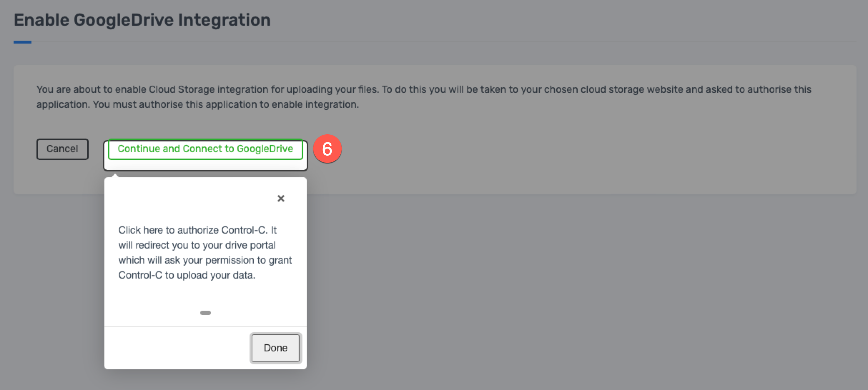Click the words "Cloud Storage" in description
Viewport: 868px width, 390px height.
[182, 89]
